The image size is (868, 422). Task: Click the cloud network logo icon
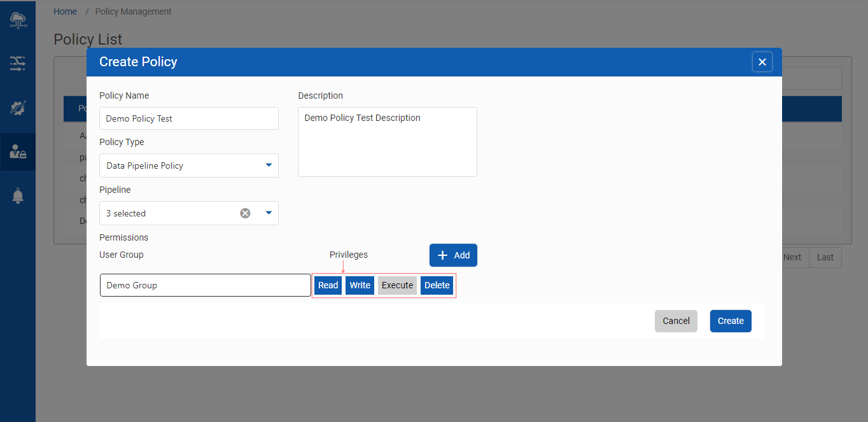coord(18,20)
